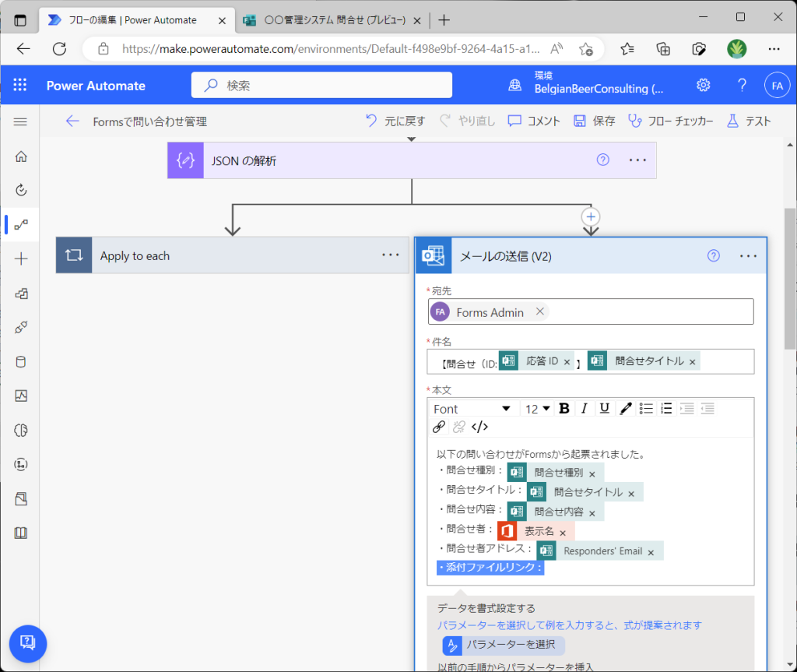Toggle underline formatting in mail body
Image resolution: width=797 pixels, height=672 pixels.
point(604,409)
